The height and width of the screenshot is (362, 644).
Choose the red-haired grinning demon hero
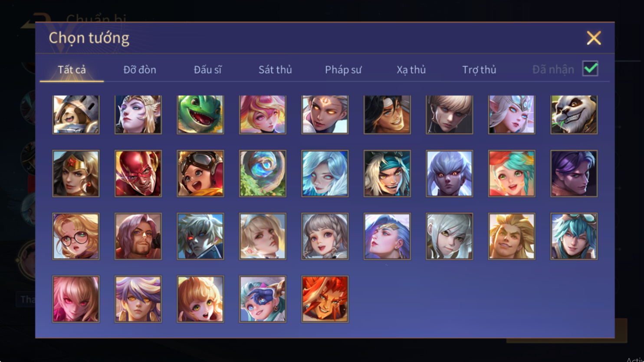coord(325,299)
